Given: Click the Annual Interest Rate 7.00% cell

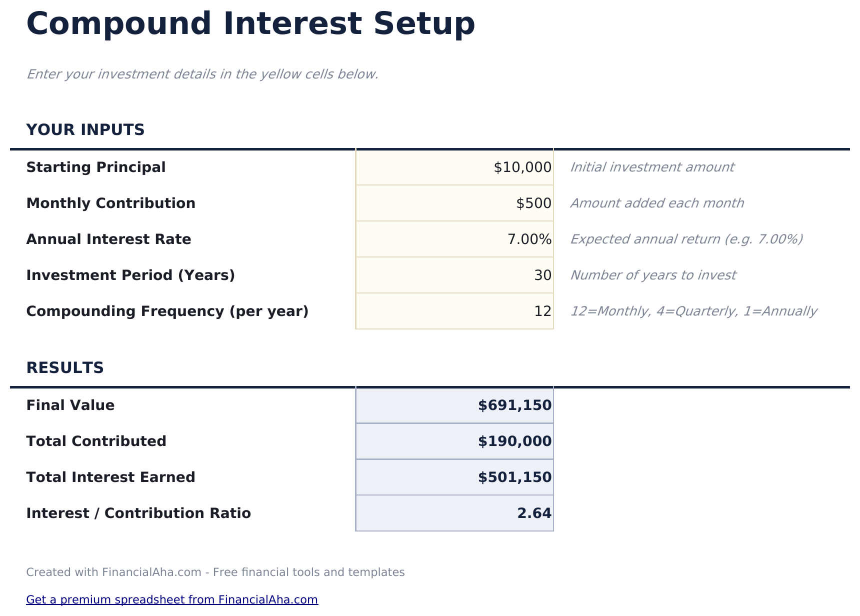Looking at the screenshot, I should [454, 239].
